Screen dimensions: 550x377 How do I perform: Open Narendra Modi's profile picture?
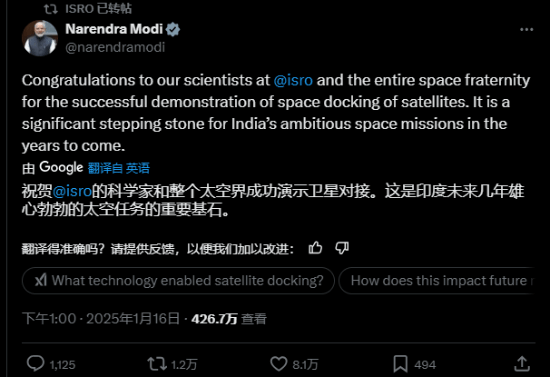(40, 38)
